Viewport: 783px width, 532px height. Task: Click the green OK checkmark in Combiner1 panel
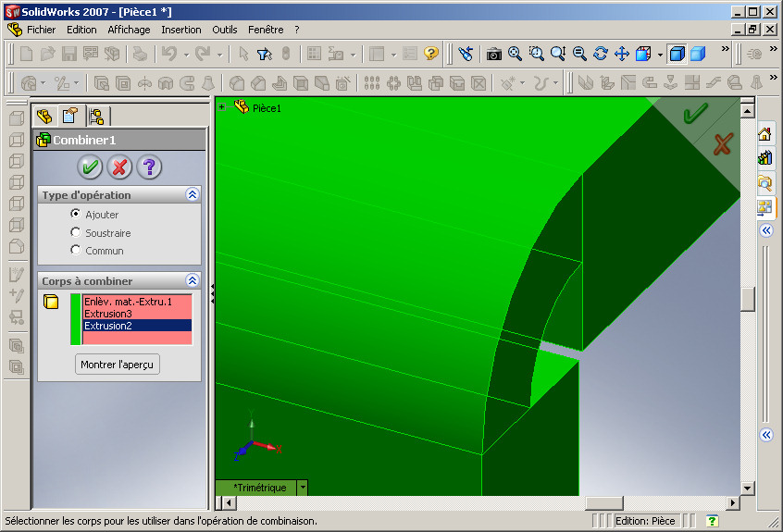point(90,167)
